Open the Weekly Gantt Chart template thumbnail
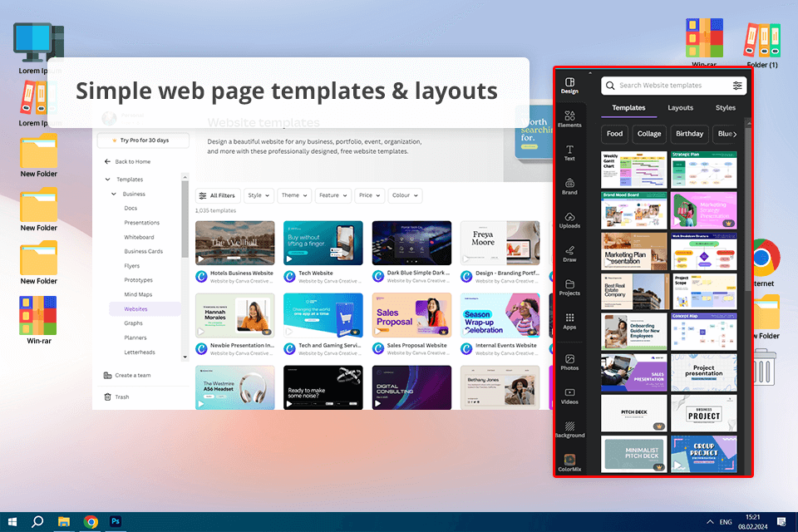The height and width of the screenshot is (532, 798). (633, 170)
